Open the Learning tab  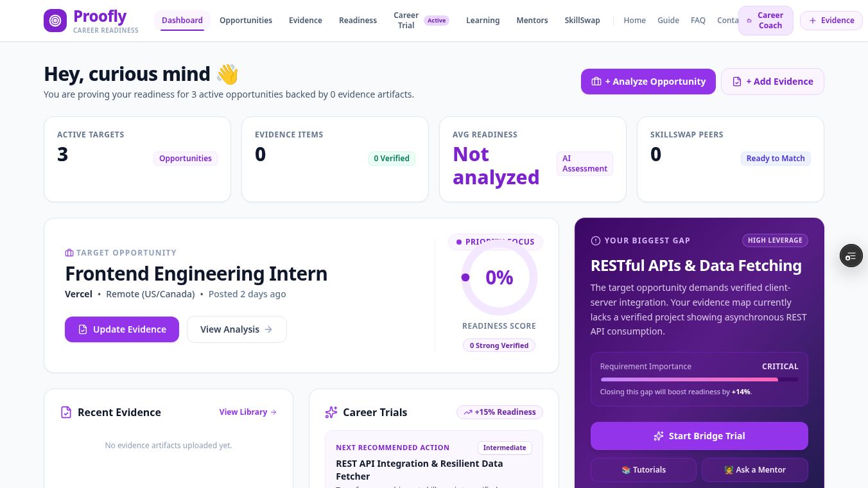483,21
